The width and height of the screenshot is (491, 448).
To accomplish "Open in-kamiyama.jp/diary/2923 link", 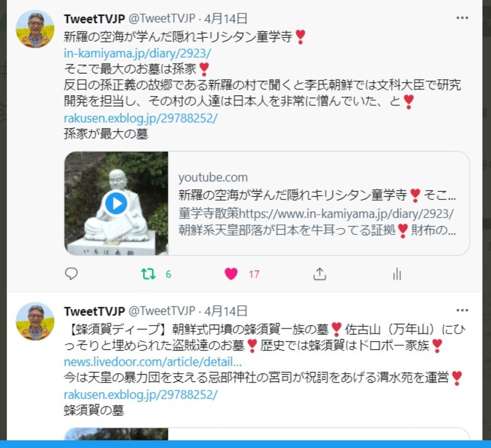I will [x=137, y=53].
